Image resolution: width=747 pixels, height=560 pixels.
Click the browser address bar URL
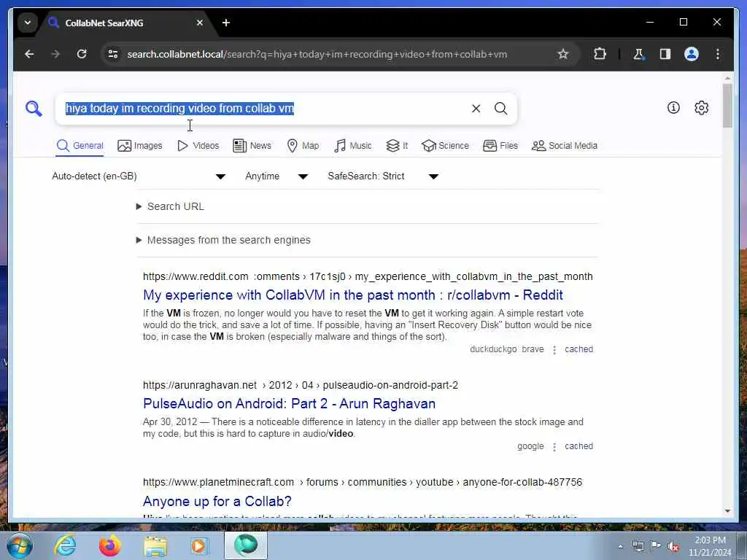point(317,54)
